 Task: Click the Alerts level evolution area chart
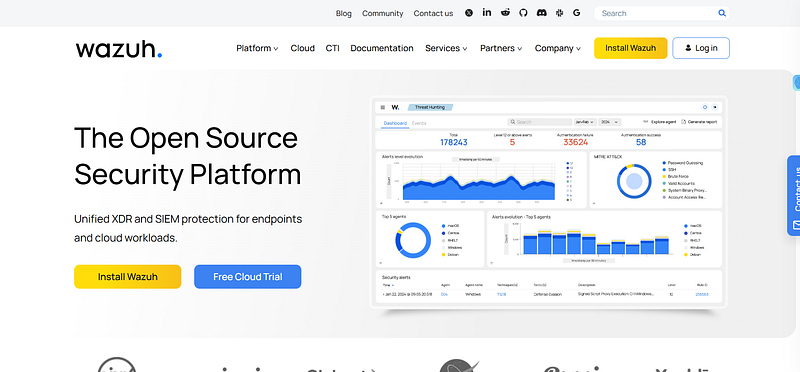(x=479, y=187)
